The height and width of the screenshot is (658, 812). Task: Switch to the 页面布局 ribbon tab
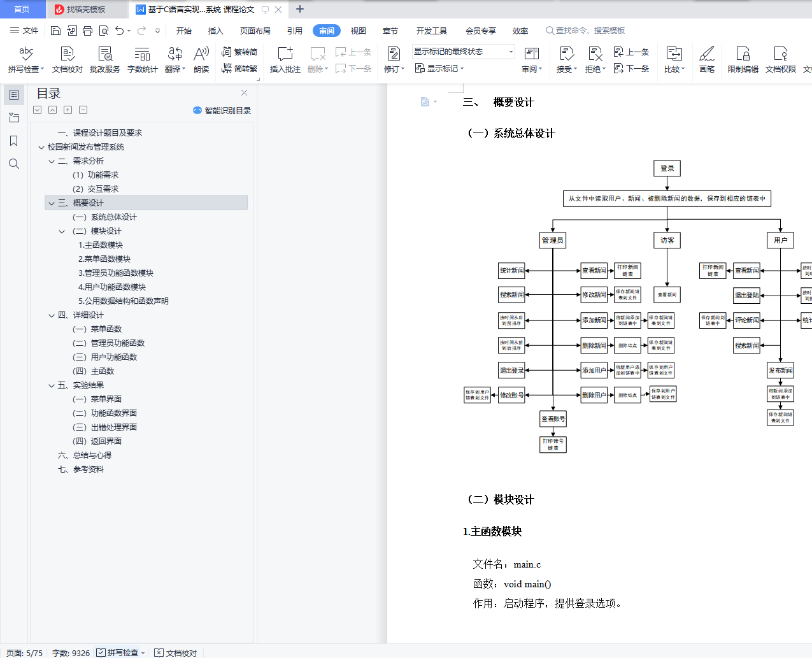click(x=255, y=31)
